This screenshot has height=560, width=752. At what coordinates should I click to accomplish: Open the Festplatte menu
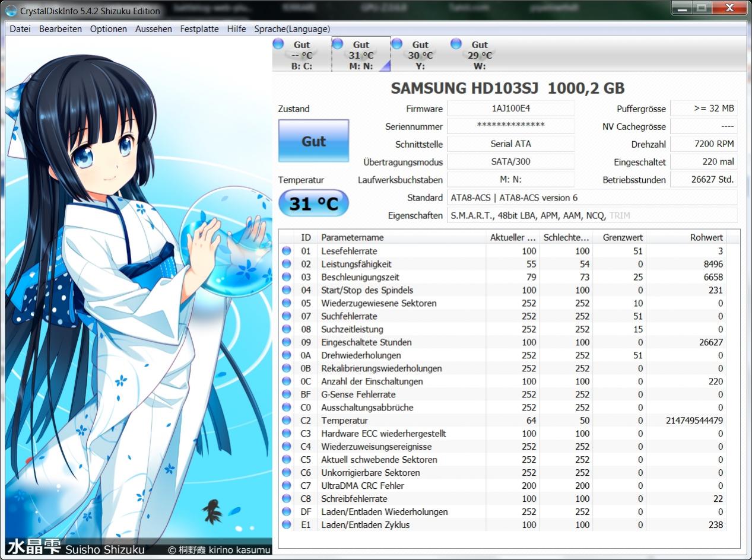click(199, 28)
